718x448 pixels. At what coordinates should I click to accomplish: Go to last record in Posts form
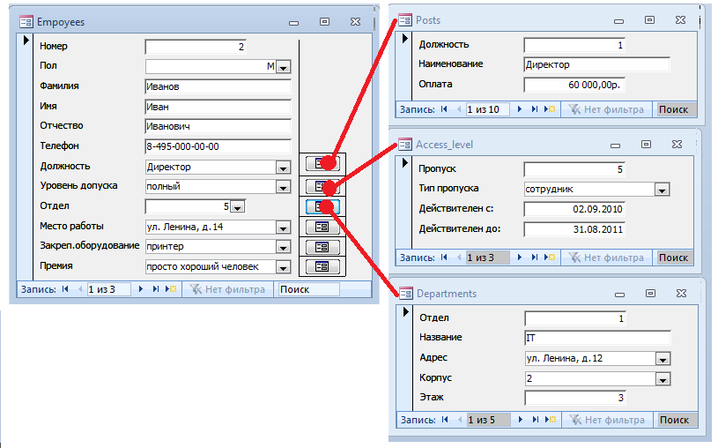(x=534, y=109)
